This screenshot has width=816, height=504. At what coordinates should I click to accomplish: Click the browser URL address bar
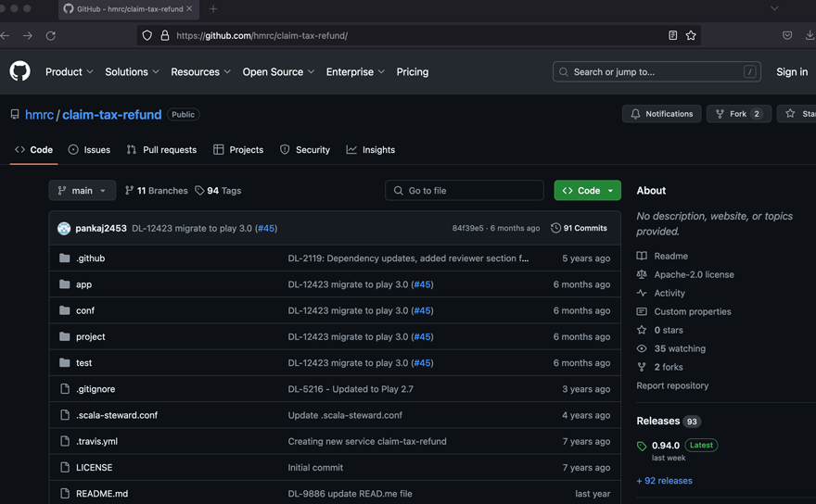(419, 35)
